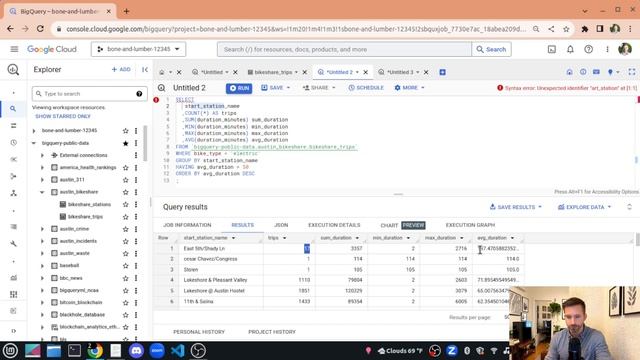Open the MORE dropdown
The height and width of the screenshot is (360, 640).
pos(410,88)
